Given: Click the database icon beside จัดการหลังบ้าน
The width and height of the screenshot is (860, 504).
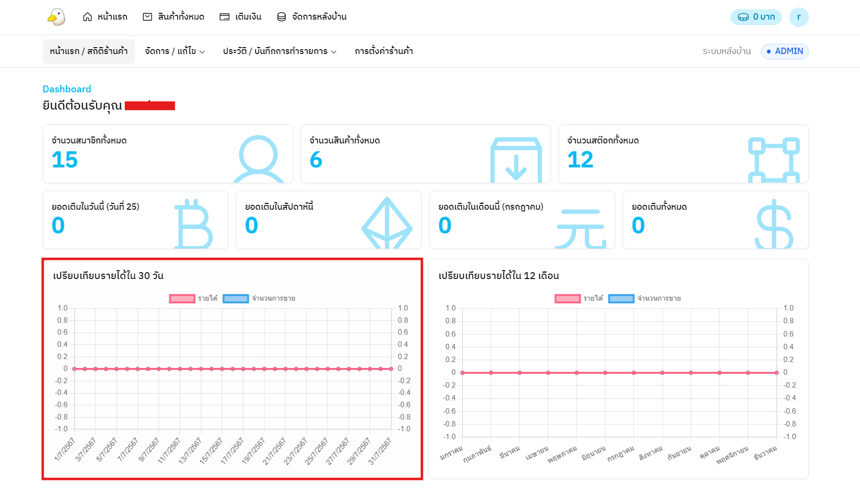Looking at the screenshot, I should tap(281, 17).
